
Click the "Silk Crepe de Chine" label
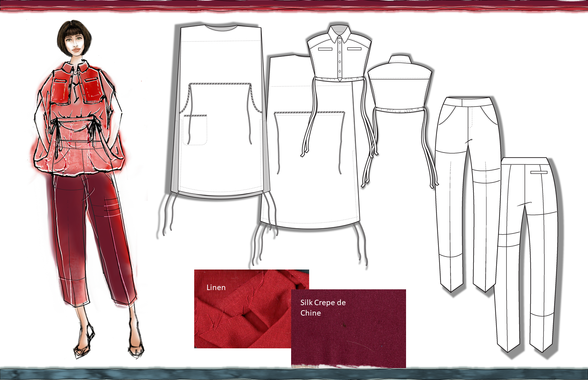[323, 308]
